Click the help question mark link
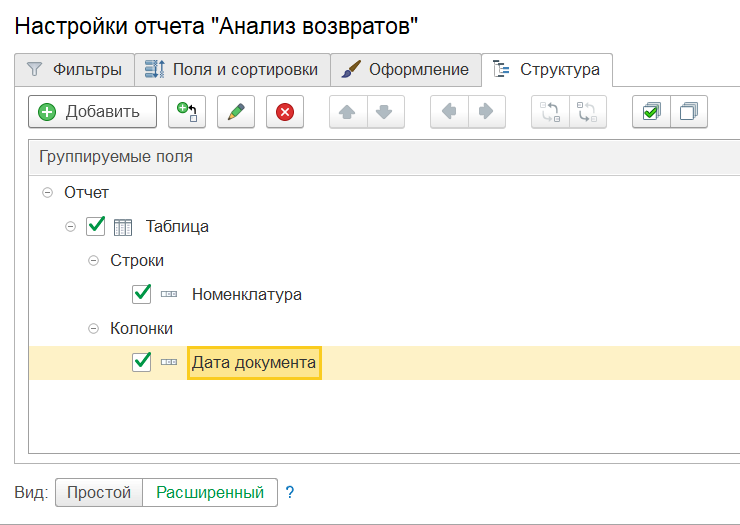The height and width of the screenshot is (525, 740). point(290,493)
